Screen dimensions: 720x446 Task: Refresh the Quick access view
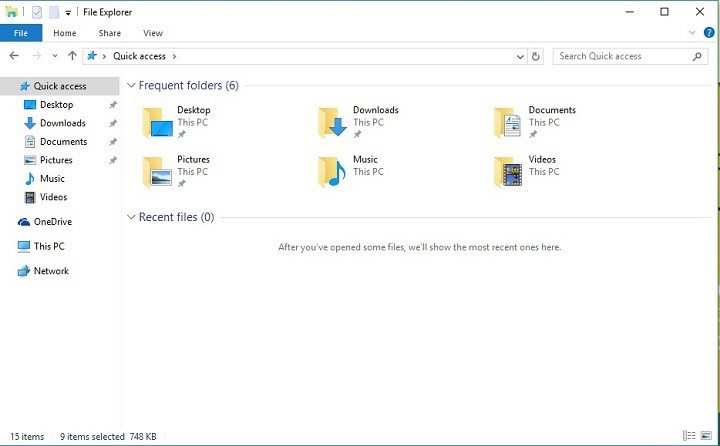click(x=537, y=57)
